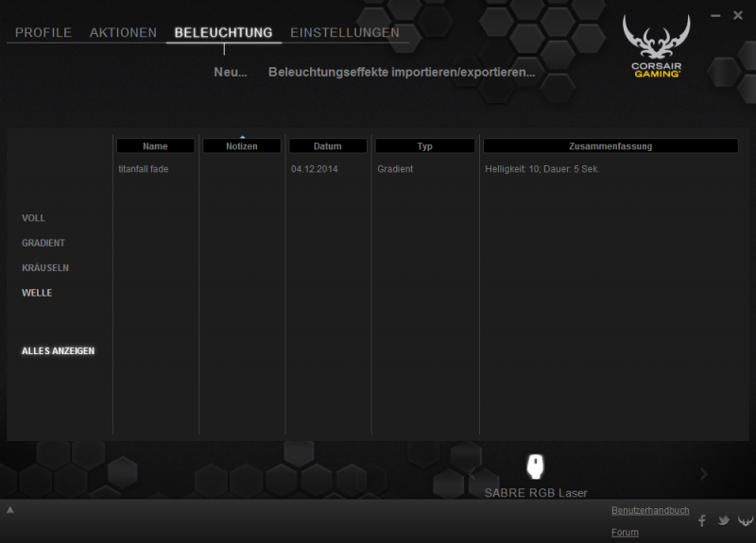
Task: Sort lighting effects by Datum column
Action: tap(328, 146)
